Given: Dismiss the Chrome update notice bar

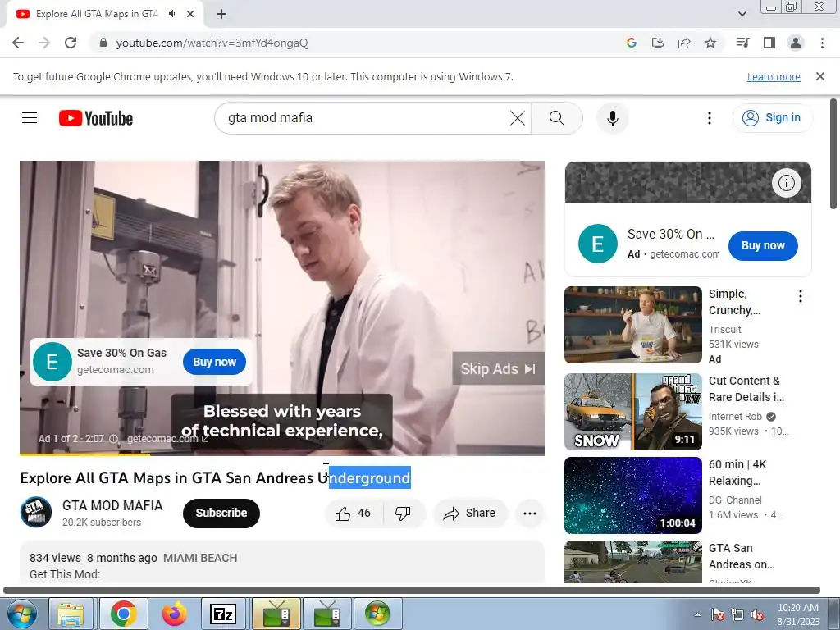Looking at the screenshot, I should coord(819,76).
